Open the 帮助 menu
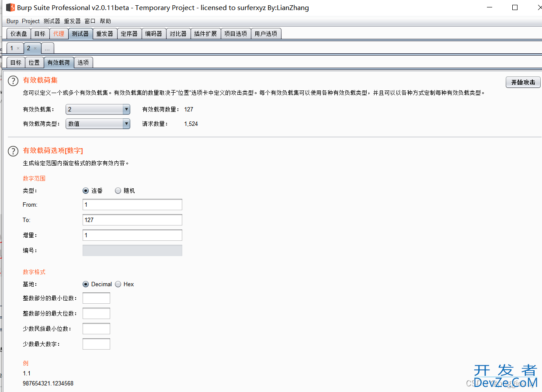 (105, 21)
